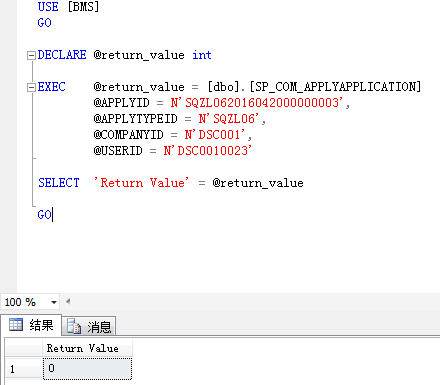440x385 pixels.
Task: Place cursor on USE [BMS] line
Action: [x=68, y=7]
